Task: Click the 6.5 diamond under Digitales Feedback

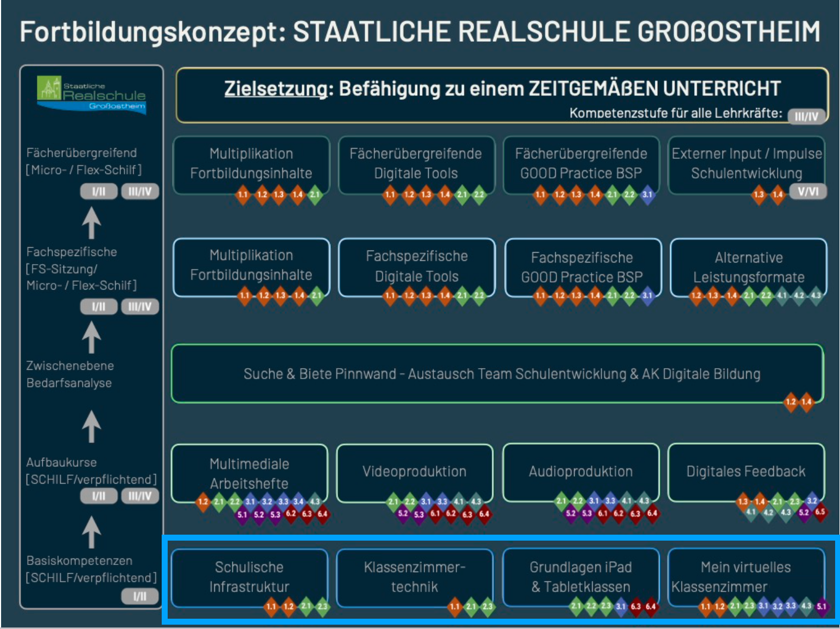Action: tap(820, 511)
